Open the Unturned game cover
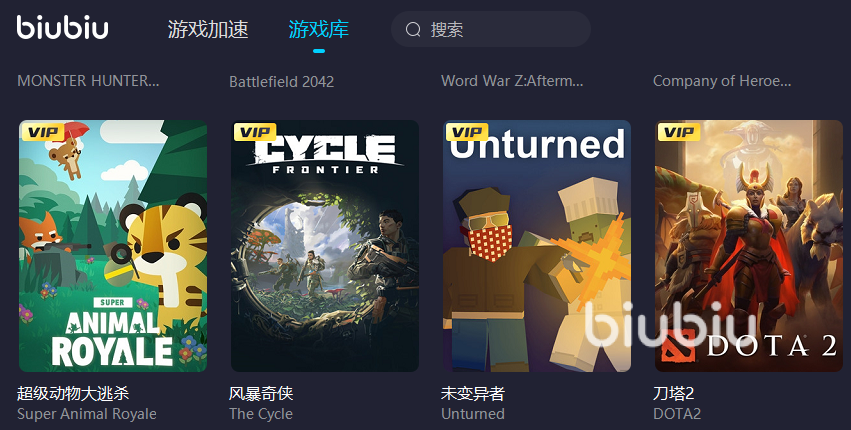 pos(537,246)
